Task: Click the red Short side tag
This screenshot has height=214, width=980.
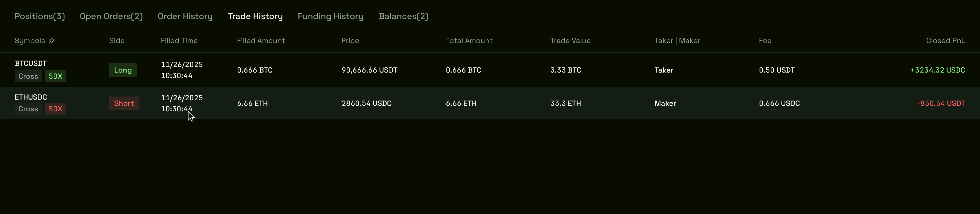Action: coord(124,103)
